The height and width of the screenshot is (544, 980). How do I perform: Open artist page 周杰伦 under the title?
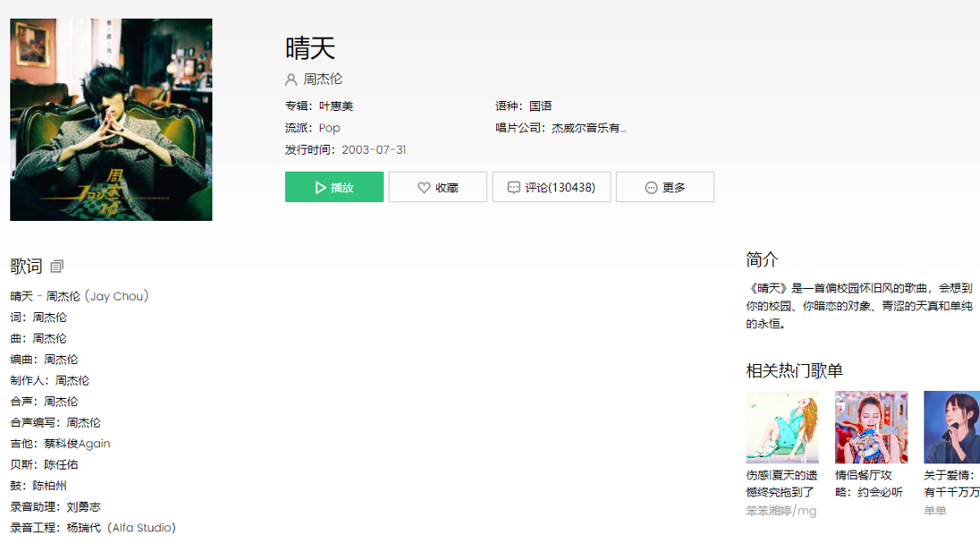[x=323, y=80]
